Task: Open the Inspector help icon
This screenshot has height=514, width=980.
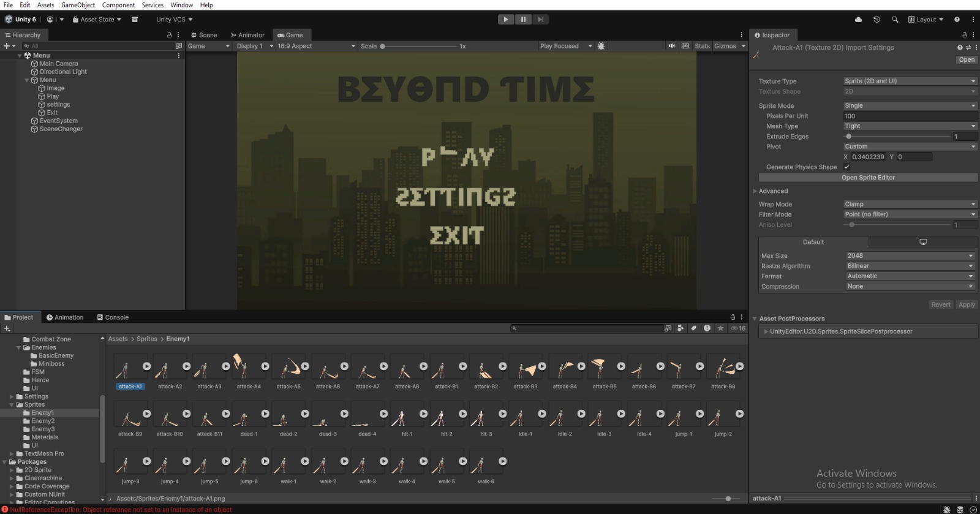Action: pyautogui.click(x=960, y=47)
